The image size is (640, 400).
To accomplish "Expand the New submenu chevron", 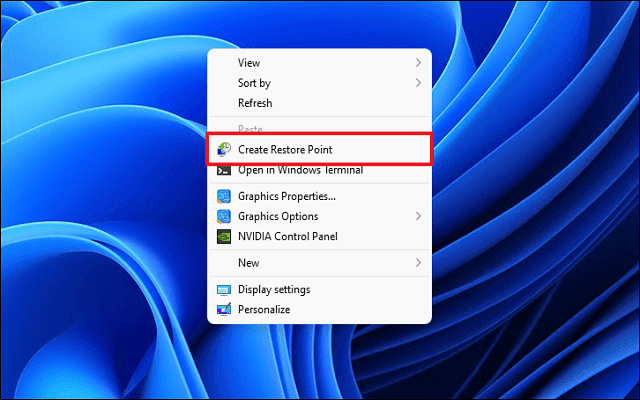I will [418, 263].
